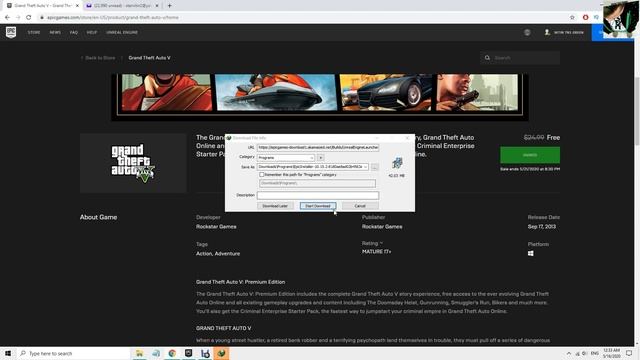Click the taskbar clock
The width and height of the screenshot is (640, 360).
(611, 353)
